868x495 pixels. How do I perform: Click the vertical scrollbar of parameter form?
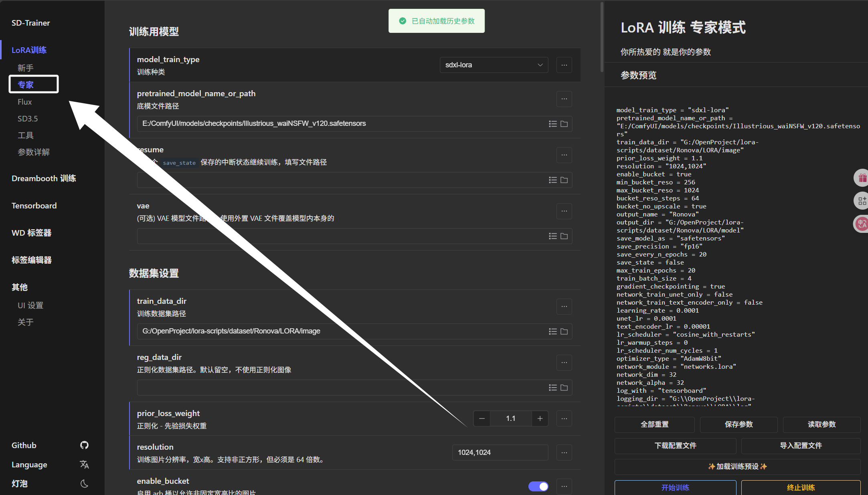coord(602,37)
